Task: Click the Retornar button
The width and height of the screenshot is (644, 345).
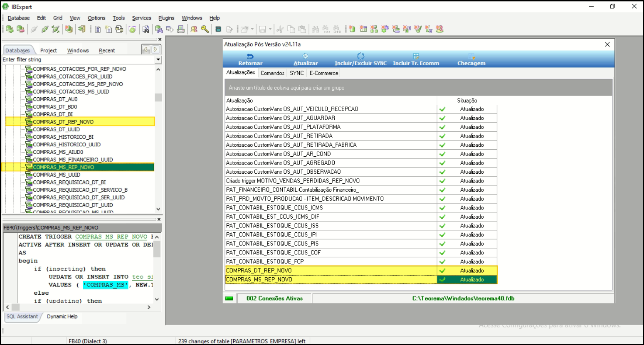Action: pos(250,59)
